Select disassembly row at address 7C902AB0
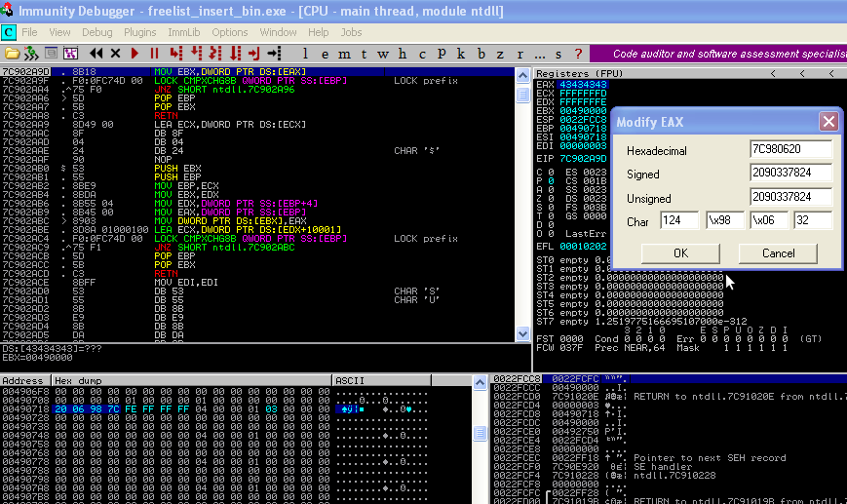 (257, 168)
